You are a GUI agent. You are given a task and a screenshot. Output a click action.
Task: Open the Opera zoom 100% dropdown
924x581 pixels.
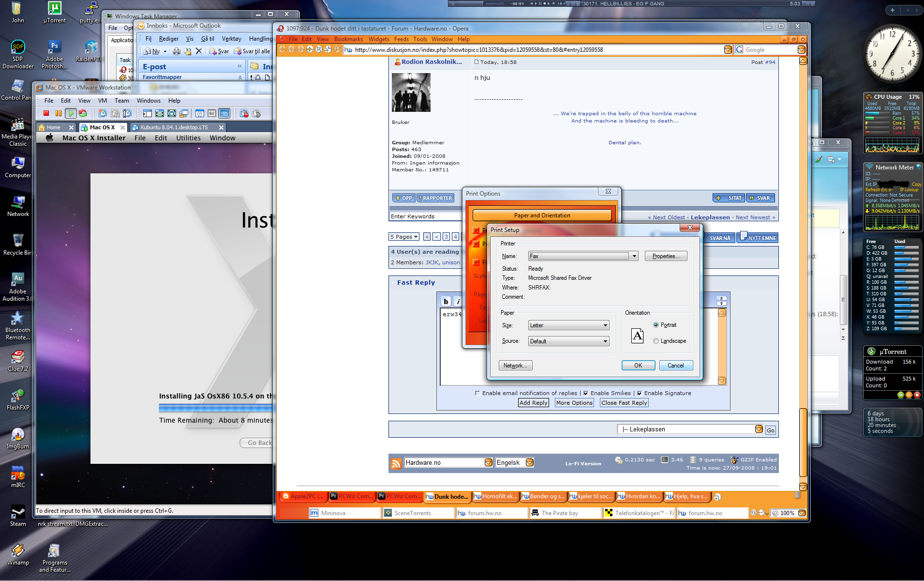pyautogui.click(x=802, y=513)
